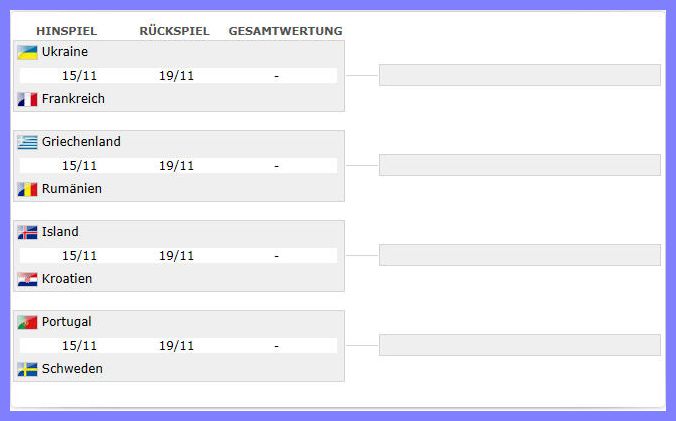This screenshot has width=676, height=421.
Task: Click the empty winner box for Ukraine–Frankreich
Action: 520,75
